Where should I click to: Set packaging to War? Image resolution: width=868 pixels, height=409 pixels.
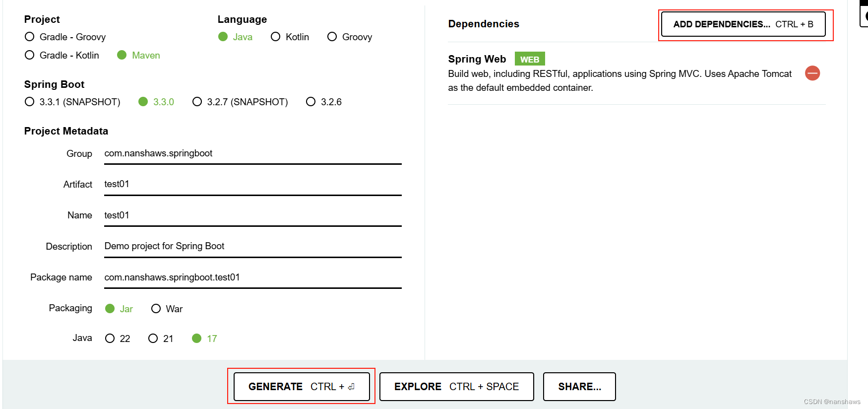pos(156,309)
